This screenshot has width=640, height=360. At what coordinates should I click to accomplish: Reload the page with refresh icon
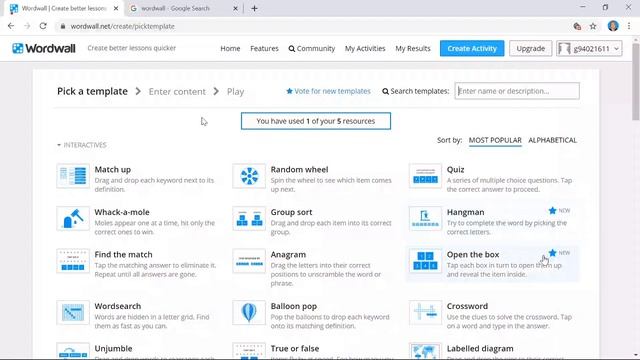(x=43, y=26)
